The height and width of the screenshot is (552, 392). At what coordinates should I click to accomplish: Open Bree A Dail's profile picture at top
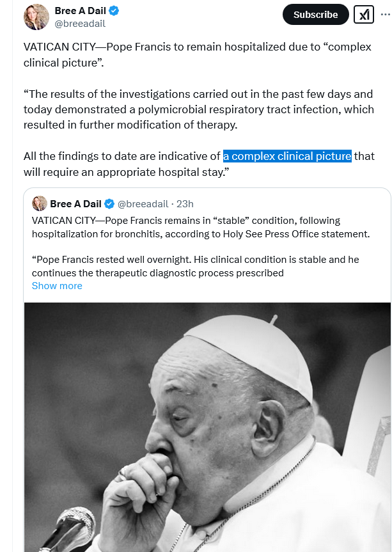click(36, 17)
